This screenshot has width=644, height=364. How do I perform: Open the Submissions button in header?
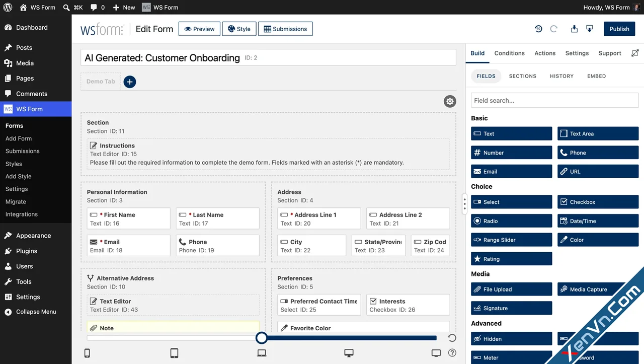(x=285, y=29)
